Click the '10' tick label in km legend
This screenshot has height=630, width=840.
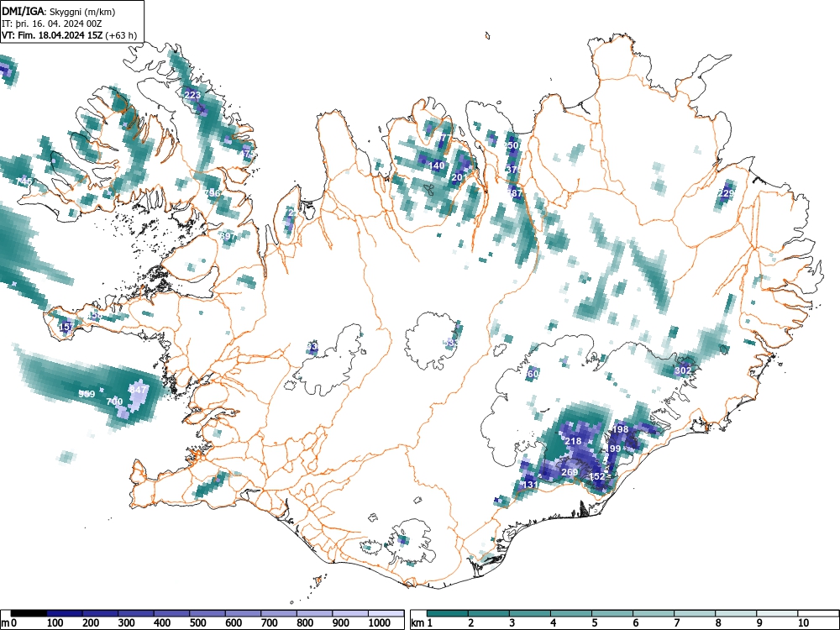point(802,623)
